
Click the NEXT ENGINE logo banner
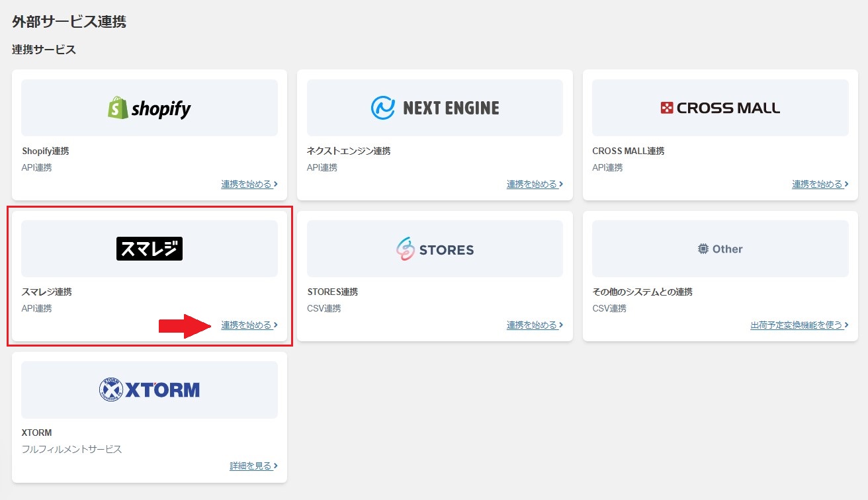pos(435,108)
